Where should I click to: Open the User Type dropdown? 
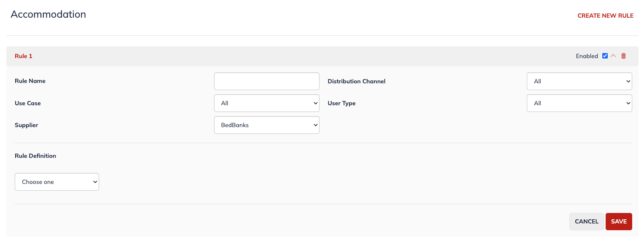[580, 103]
